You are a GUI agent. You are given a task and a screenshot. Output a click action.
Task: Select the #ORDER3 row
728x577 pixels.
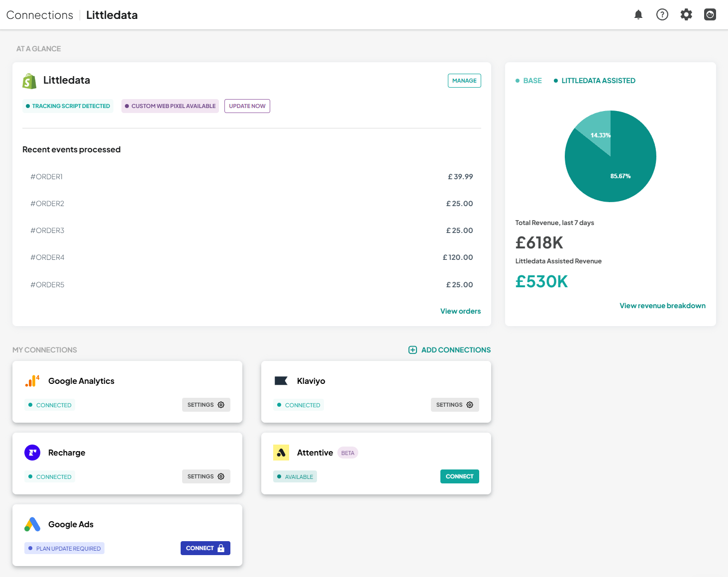(x=252, y=231)
